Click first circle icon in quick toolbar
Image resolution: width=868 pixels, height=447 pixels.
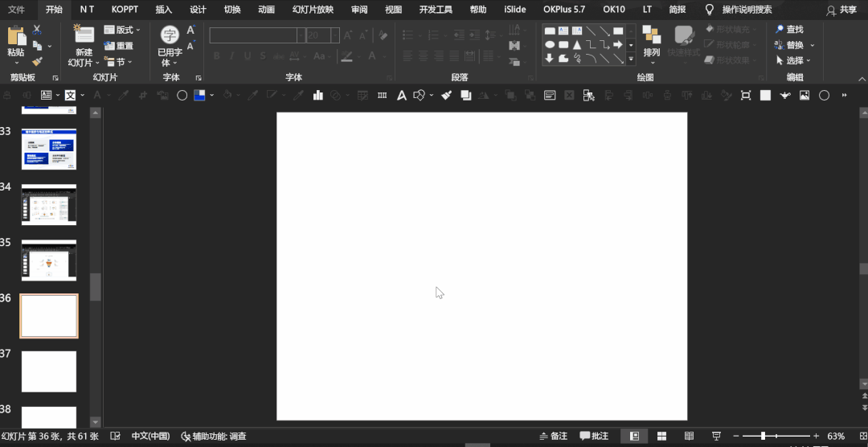182,96
